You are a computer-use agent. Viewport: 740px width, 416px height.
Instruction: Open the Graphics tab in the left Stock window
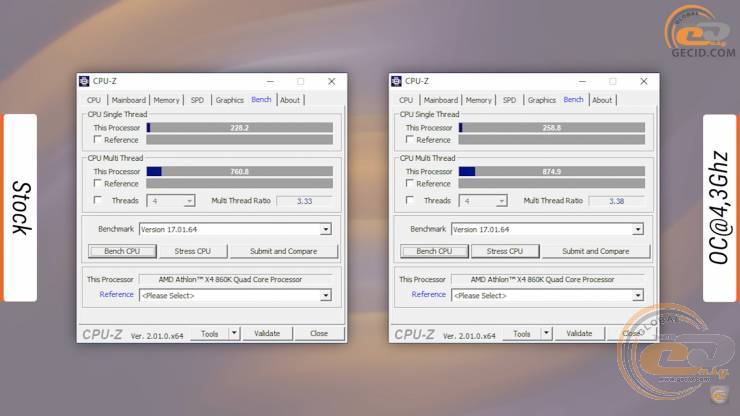[229, 100]
